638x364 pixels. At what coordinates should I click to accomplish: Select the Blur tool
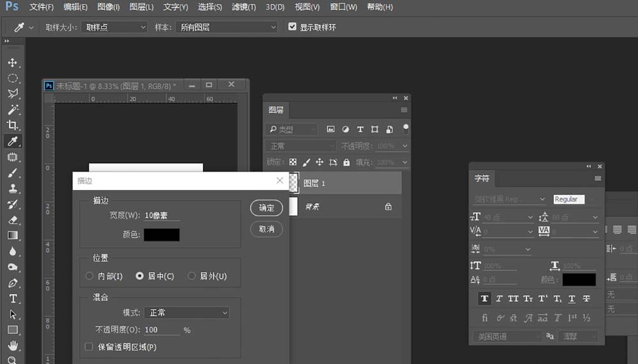pos(13,251)
